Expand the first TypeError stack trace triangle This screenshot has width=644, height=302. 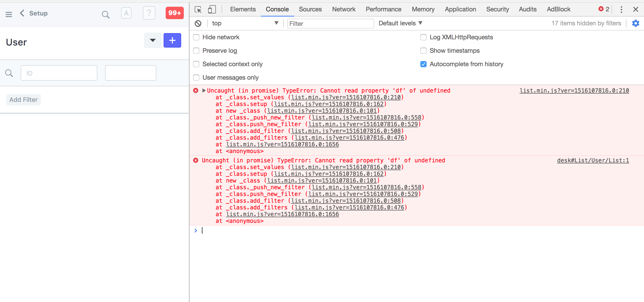tap(204, 90)
